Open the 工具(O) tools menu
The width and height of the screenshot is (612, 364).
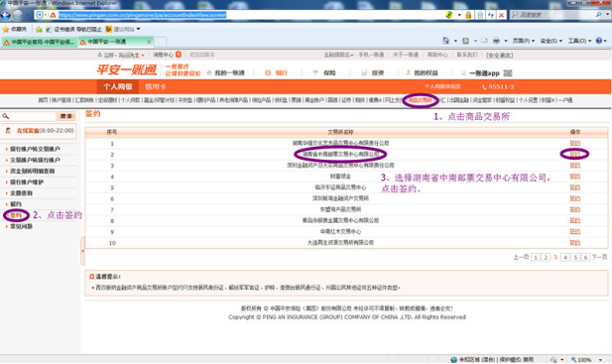[x=579, y=41]
